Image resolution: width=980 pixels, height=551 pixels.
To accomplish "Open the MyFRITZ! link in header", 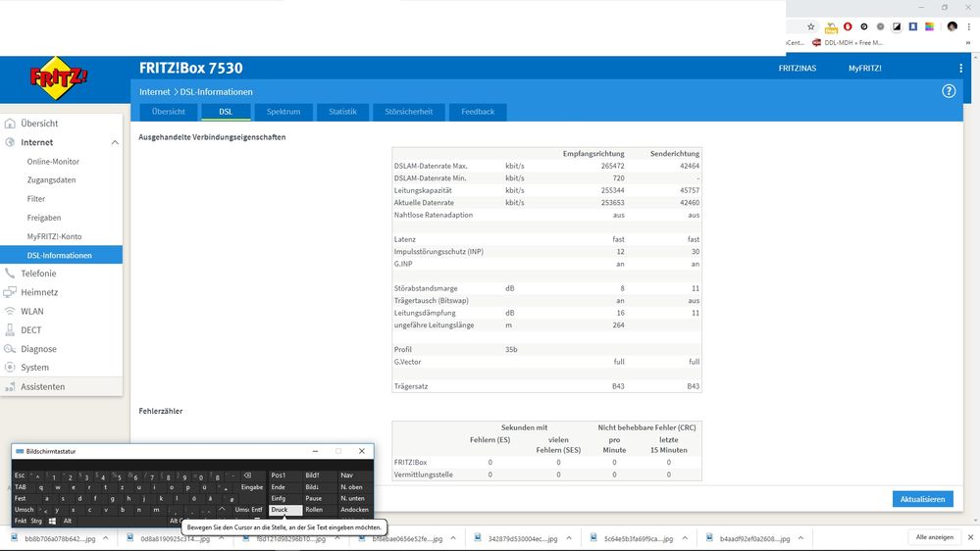I will [x=864, y=69].
